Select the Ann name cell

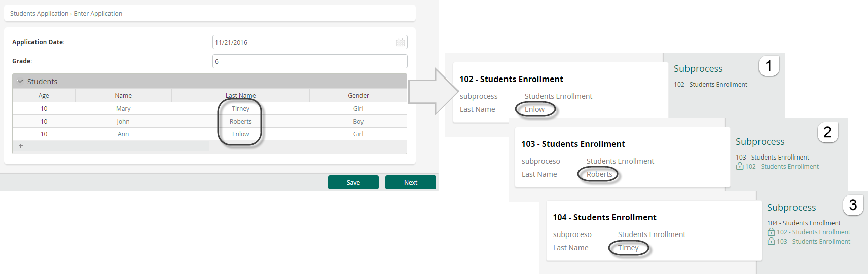(x=123, y=134)
